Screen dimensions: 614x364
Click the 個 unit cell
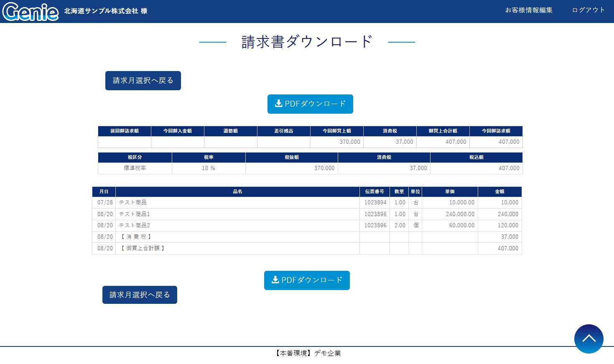(415, 226)
